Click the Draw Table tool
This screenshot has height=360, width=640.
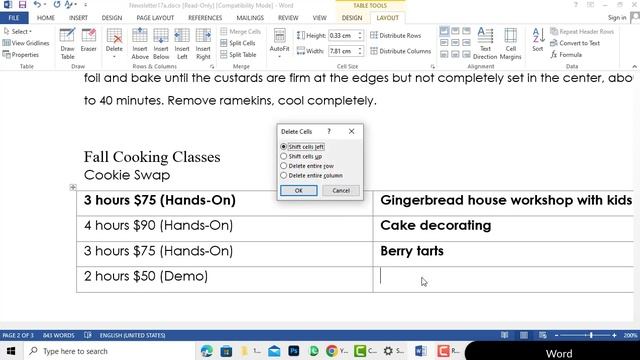pos(67,44)
